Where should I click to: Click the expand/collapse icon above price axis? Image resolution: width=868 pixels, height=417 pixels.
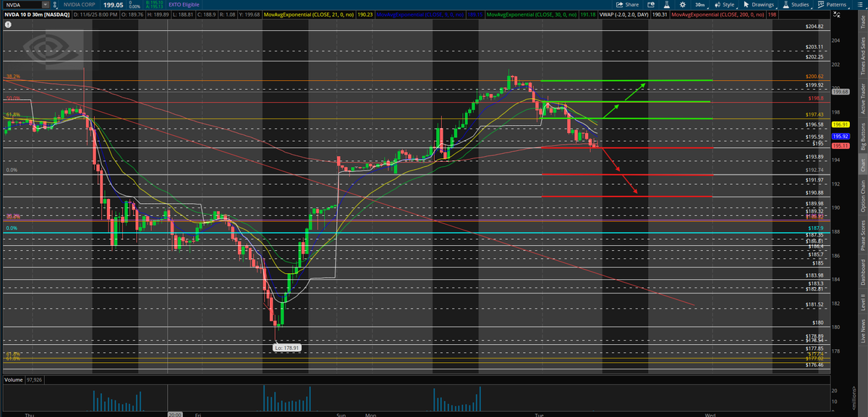[837, 14]
